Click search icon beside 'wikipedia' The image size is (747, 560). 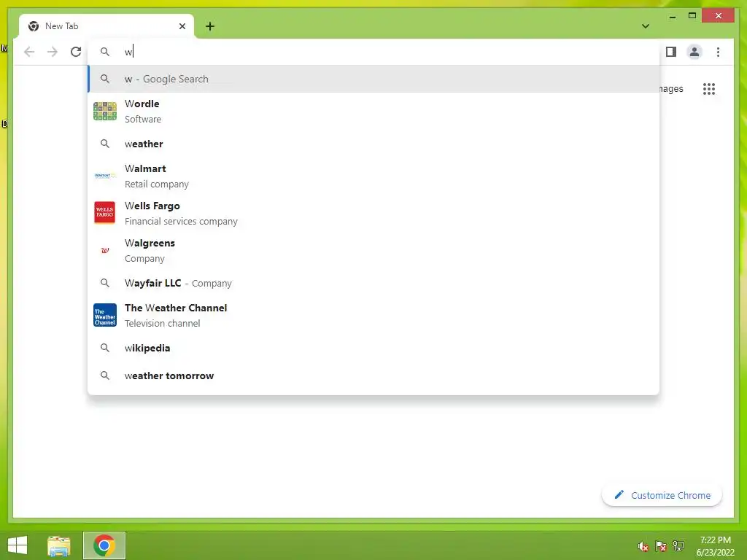pos(105,348)
